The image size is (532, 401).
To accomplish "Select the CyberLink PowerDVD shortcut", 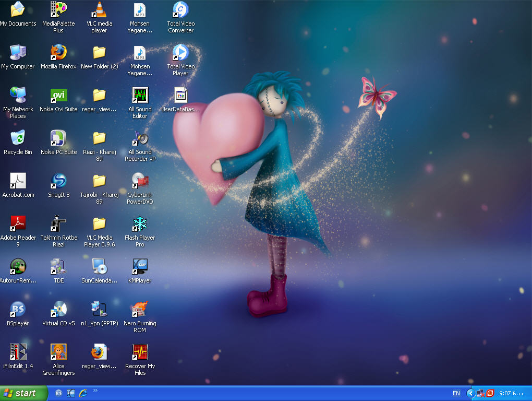I will [x=140, y=181].
